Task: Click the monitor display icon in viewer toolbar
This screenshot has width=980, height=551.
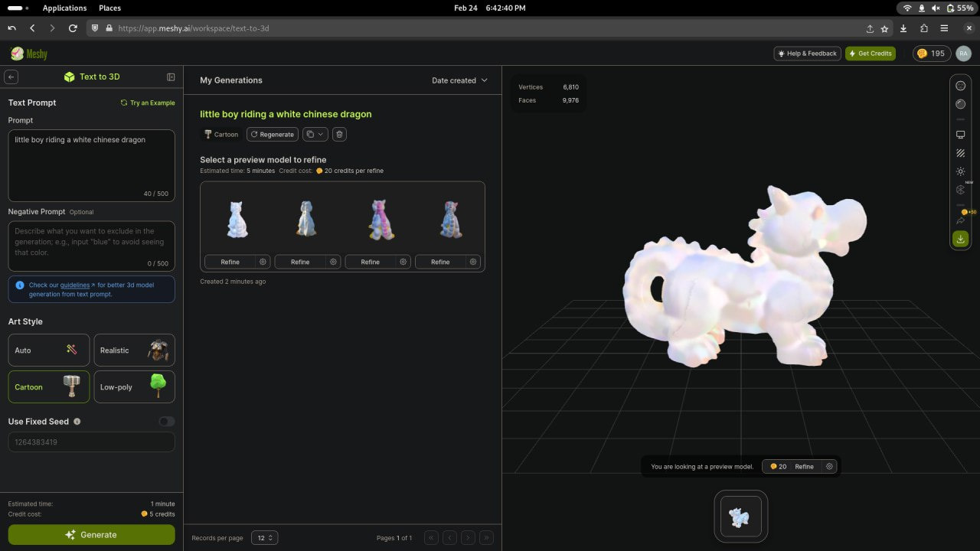Action: pos(961,135)
